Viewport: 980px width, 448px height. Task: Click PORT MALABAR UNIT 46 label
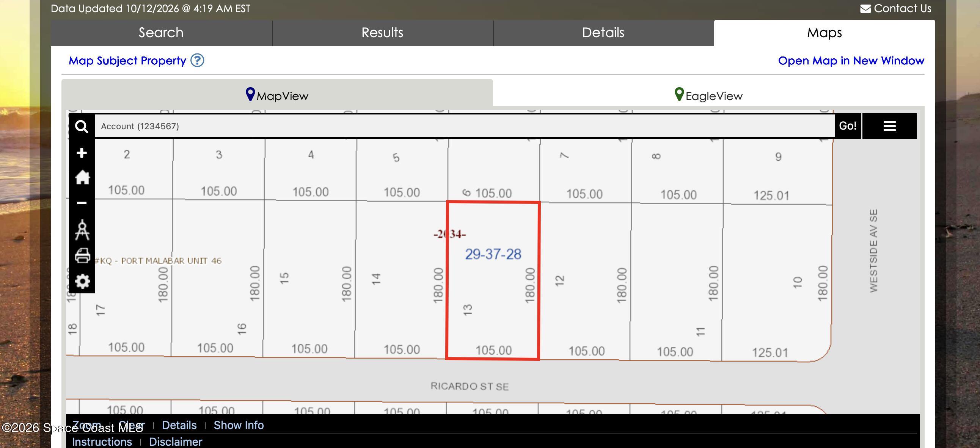pos(157,261)
